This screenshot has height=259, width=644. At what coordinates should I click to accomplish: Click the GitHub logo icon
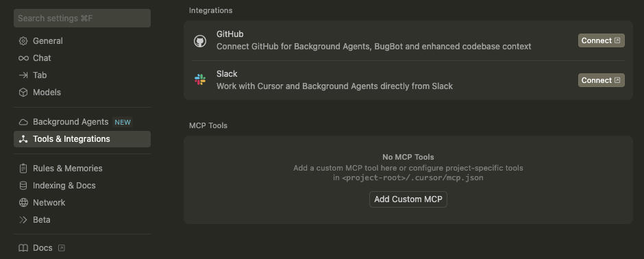[200, 40]
